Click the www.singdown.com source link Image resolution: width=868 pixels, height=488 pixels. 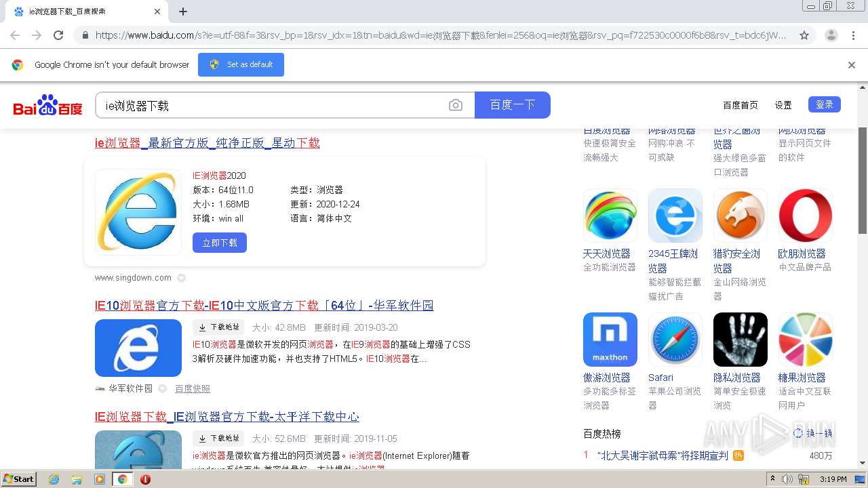coord(133,278)
